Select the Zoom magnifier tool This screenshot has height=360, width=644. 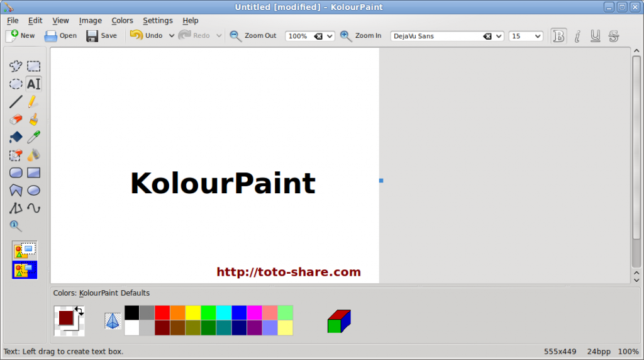pyautogui.click(x=16, y=226)
